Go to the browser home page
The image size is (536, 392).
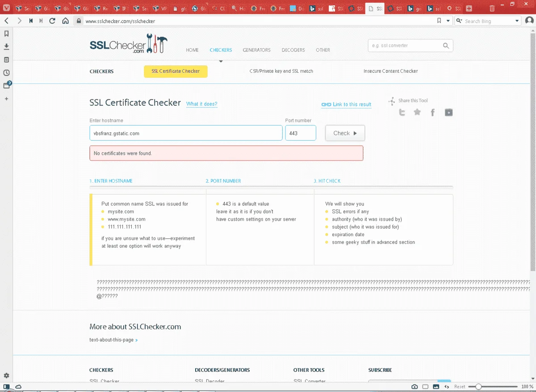click(x=65, y=21)
